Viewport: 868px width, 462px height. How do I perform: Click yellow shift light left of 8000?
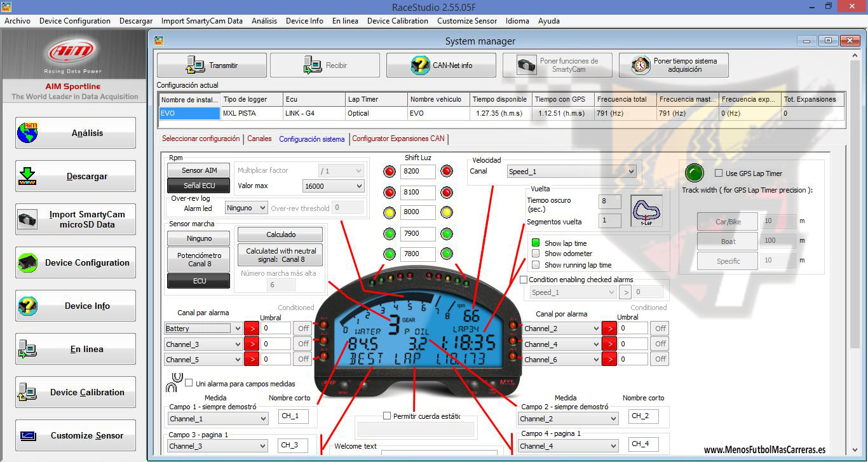(390, 212)
